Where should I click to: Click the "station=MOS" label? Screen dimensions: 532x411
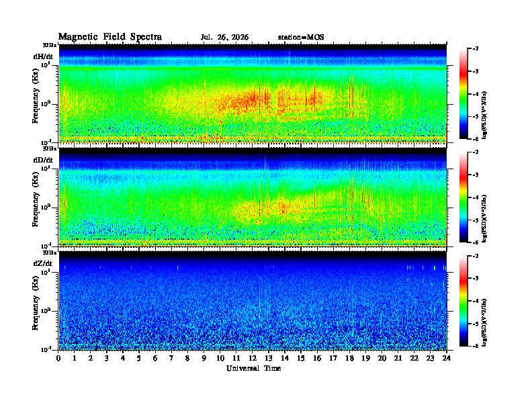point(301,38)
